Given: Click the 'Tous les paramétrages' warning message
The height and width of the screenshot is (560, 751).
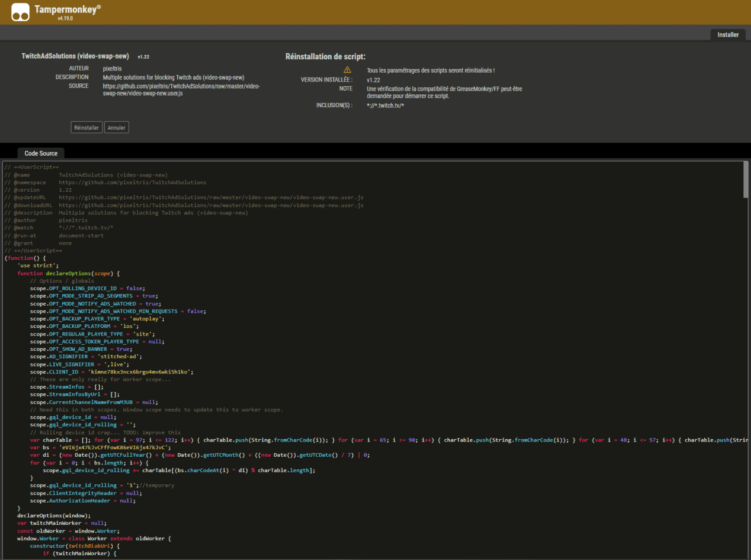Looking at the screenshot, I should (431, 70).
